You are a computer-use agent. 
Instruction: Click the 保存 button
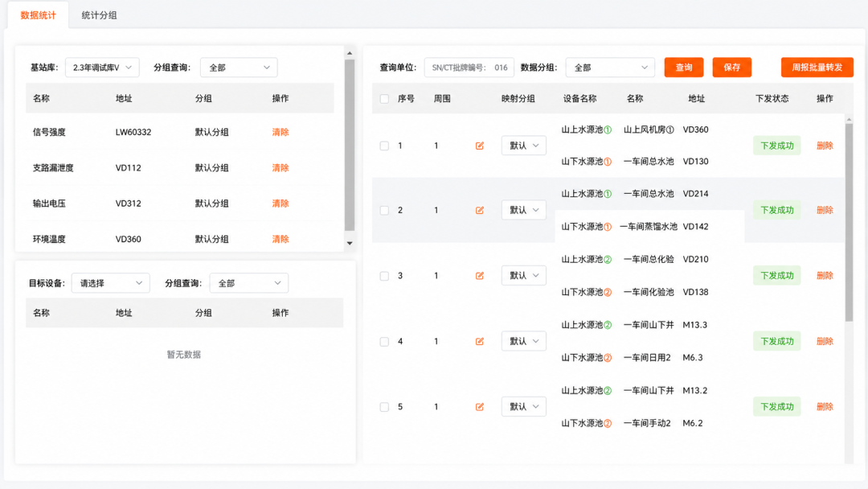click(732, 68)
